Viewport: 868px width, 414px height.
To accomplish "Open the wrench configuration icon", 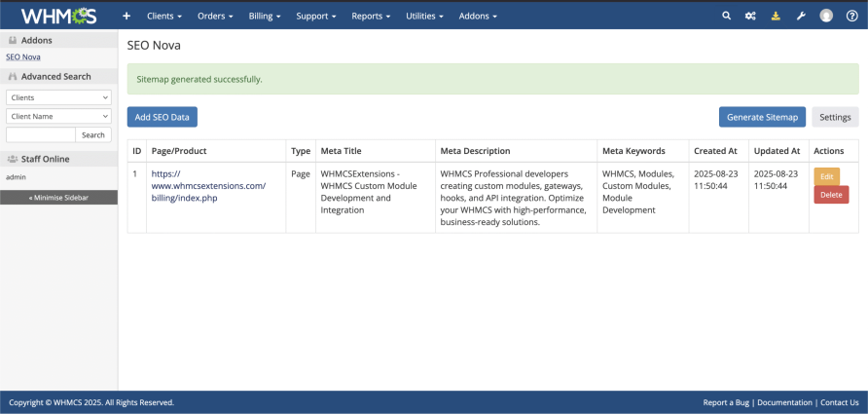I will point(801,17).
